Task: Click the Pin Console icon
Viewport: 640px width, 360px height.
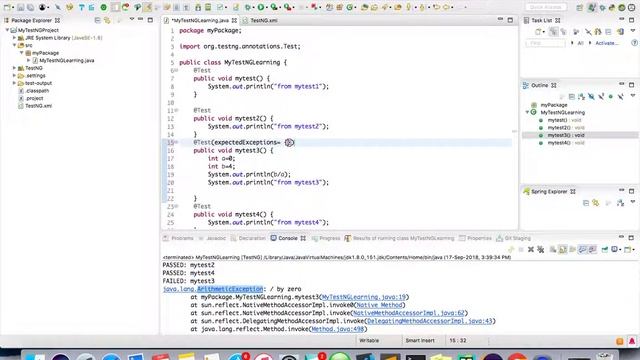Action: click(x=604, y=249)
